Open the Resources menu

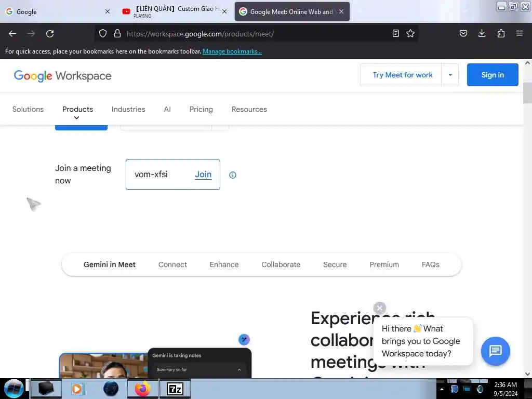coord(249,109)
